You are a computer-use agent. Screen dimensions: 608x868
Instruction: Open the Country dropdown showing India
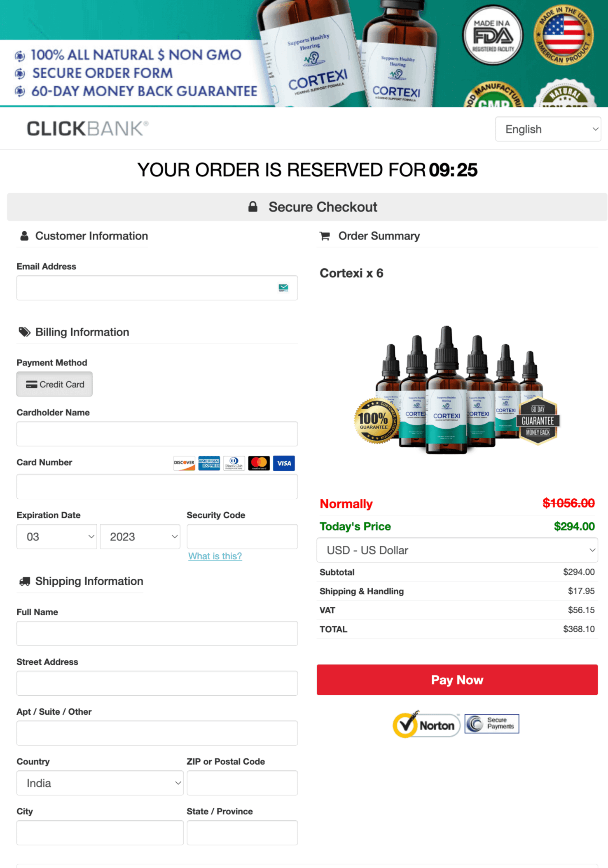(100, 783)
